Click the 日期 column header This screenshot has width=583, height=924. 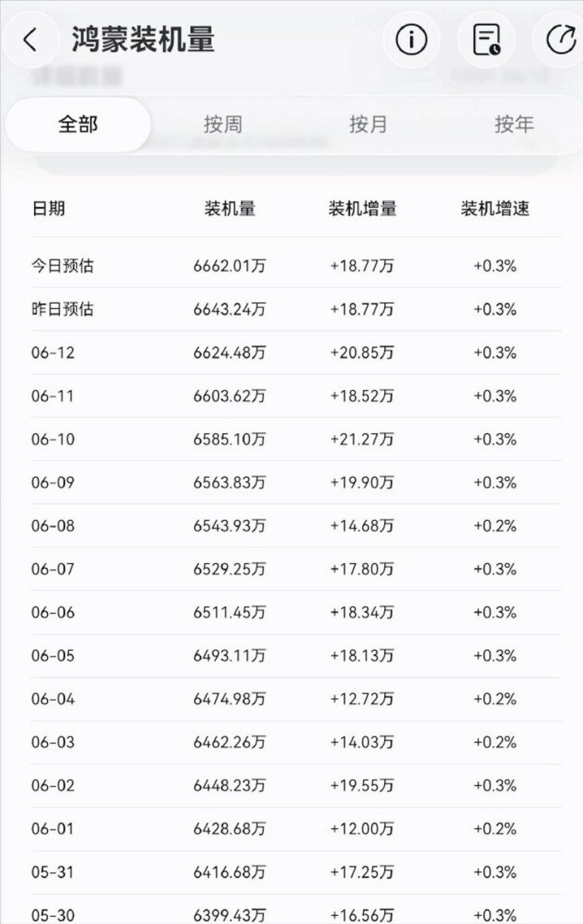(x=49, y=208)
